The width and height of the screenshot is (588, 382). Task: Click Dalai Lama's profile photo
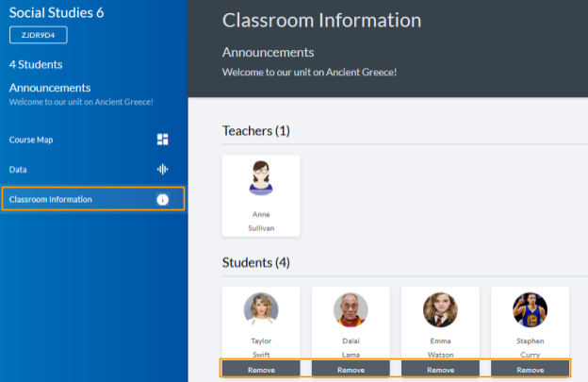point(351,309)
